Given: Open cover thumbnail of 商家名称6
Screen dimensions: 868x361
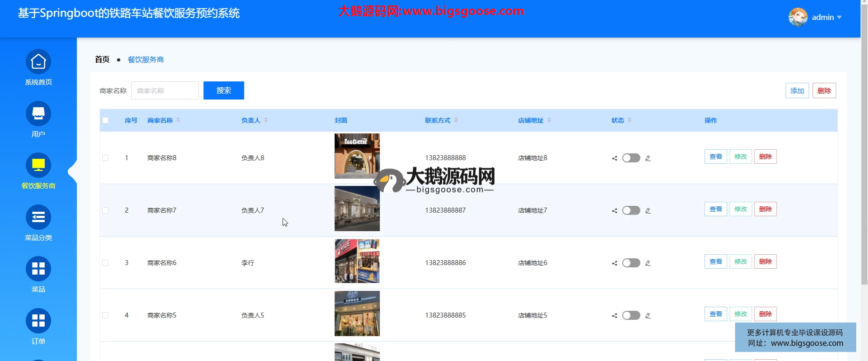Looking at the screenshot, I should click(x=357, y=261).
